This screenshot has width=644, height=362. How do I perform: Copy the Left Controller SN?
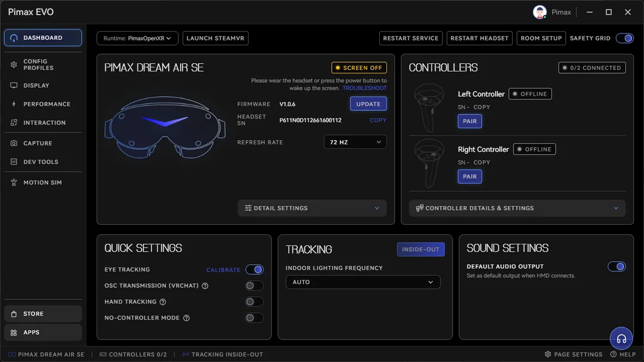[481, 107]
